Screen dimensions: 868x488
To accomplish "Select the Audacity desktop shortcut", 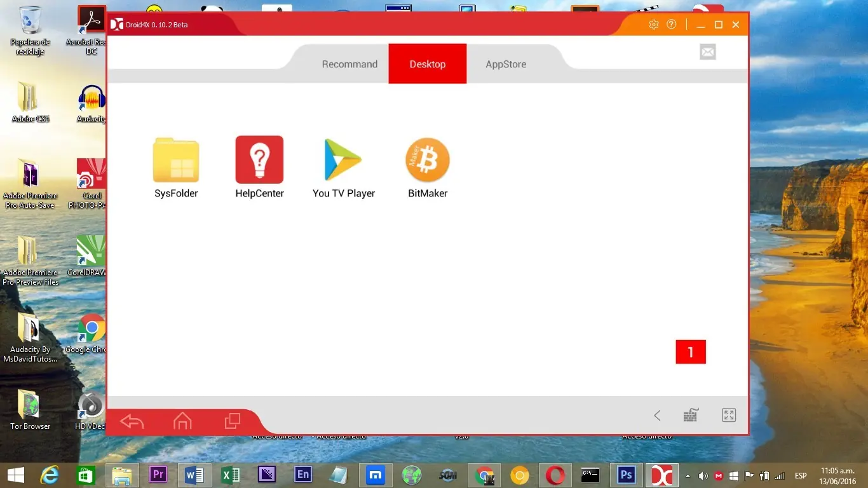I will pos(90,103).
